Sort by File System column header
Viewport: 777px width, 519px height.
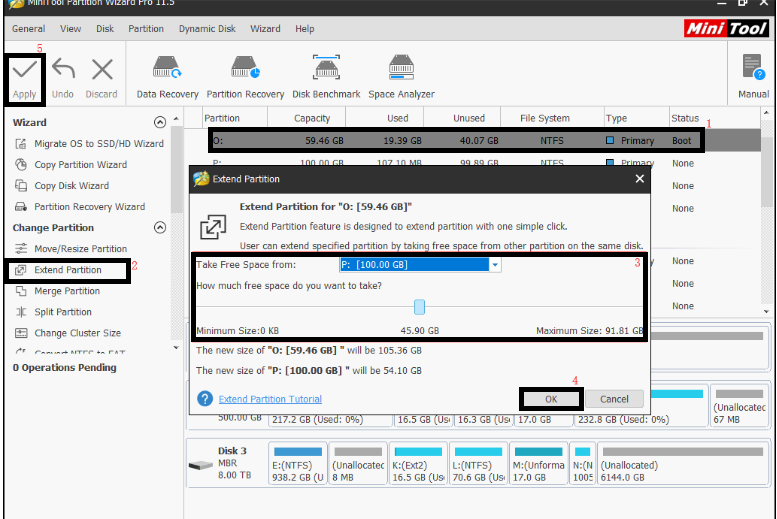click(x=545, y=118)
